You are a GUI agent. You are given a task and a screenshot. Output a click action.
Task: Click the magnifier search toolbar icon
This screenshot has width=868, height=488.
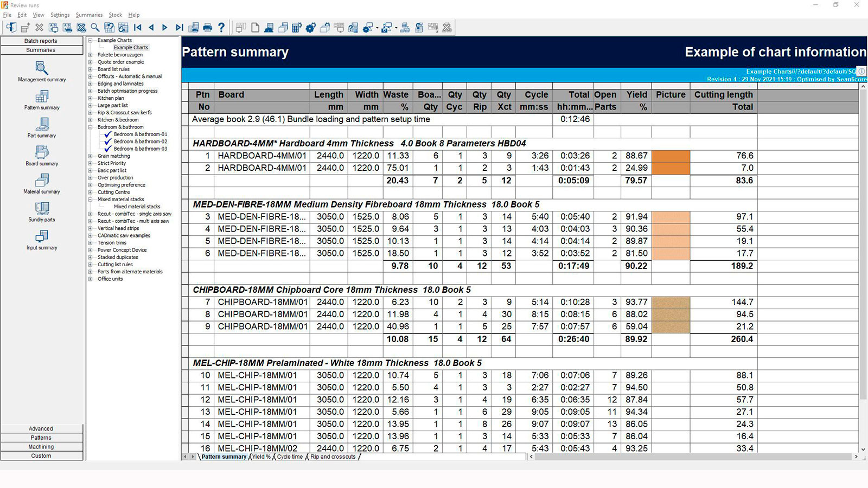(x=95, y=28)
